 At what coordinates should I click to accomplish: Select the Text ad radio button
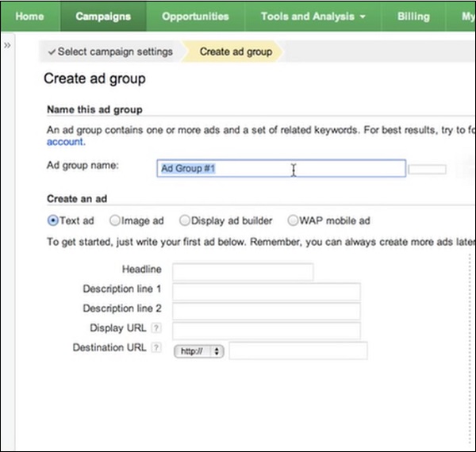point(53,221)
